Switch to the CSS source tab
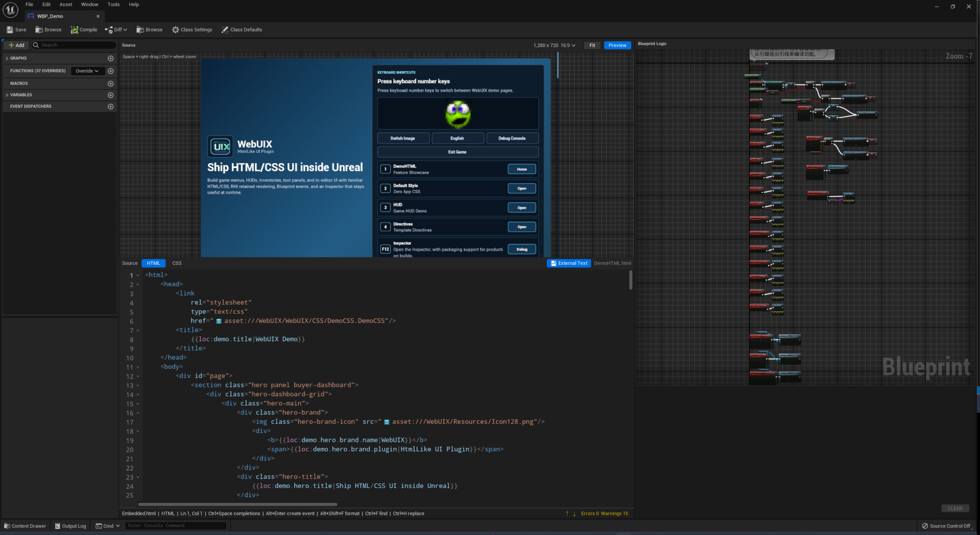The height and width of the screenshot is (535, 980). point(177,263)
